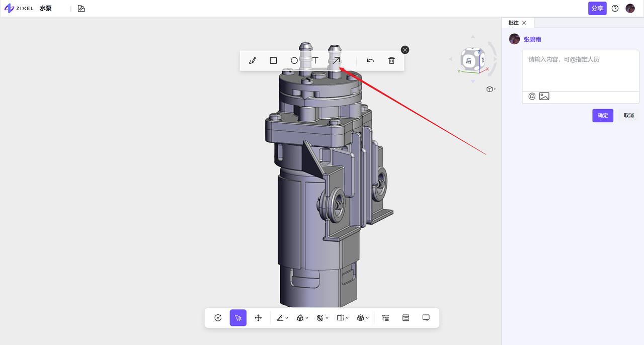The width and height of the screenshot is (644, 345).
Task: Select the circle annotation tool
Action: click(x=294, y=60)
